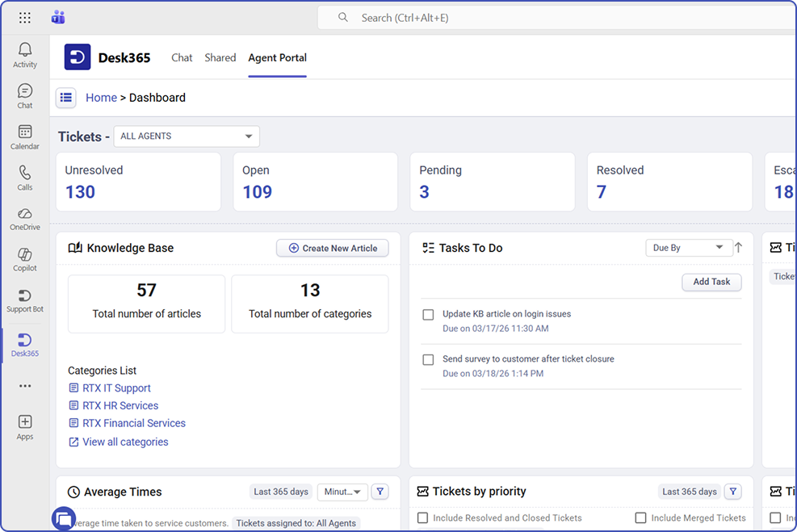Enable Include Merged Tickets
The height and width of the screenshot is (532, 797).
pyautogui.click(x=640, y=517)
